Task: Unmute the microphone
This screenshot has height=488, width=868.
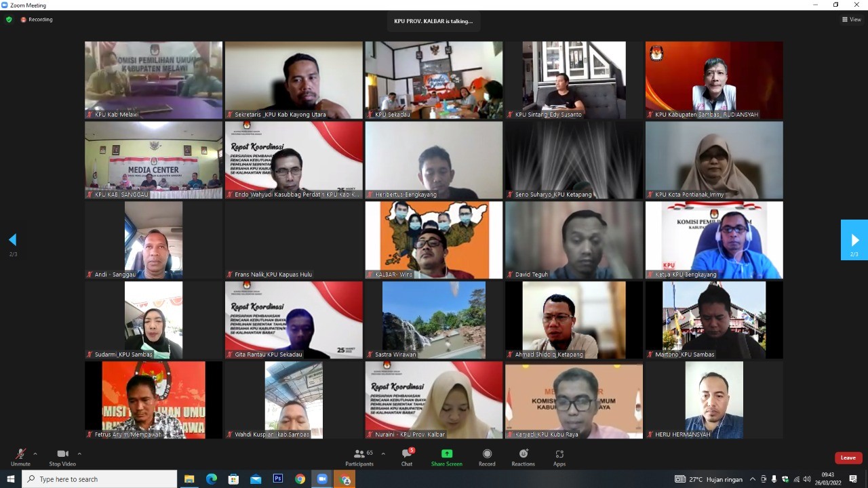Action: pos(20,455)
